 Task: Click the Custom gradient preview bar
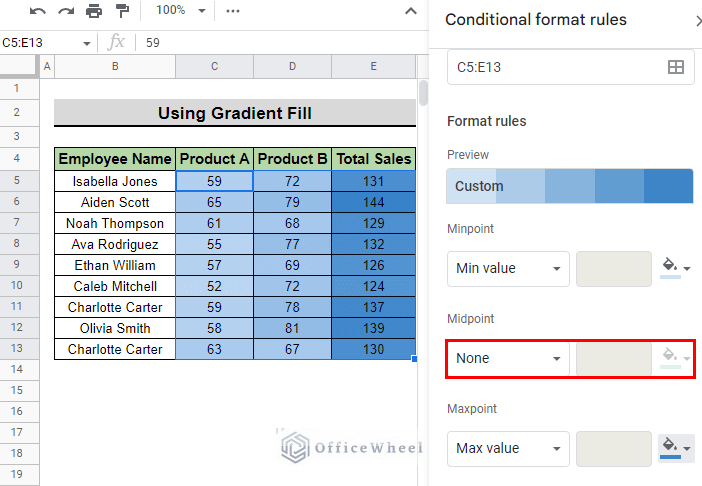click(569, 186)
